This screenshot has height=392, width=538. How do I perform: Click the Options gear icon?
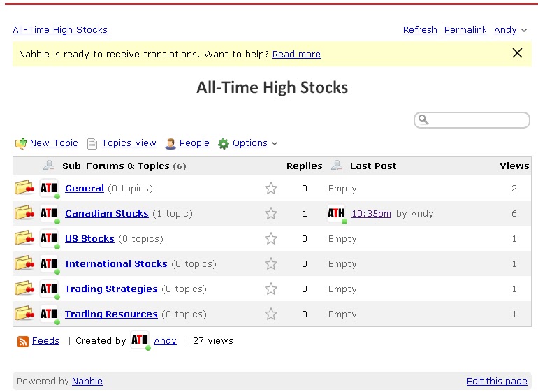[x=224, y=143]
